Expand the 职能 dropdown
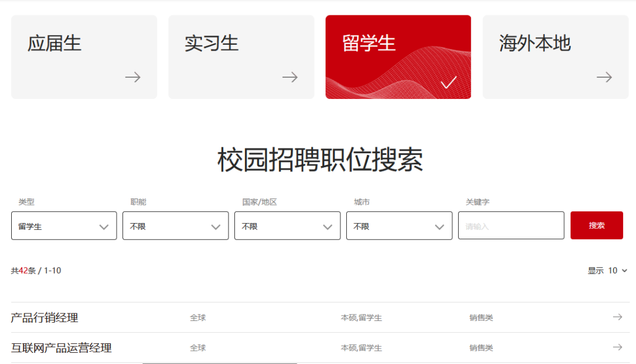 coord(175,226)
